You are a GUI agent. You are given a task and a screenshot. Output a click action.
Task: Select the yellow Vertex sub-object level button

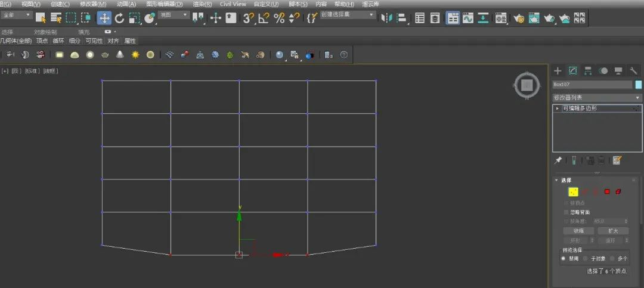click(573, 191)
